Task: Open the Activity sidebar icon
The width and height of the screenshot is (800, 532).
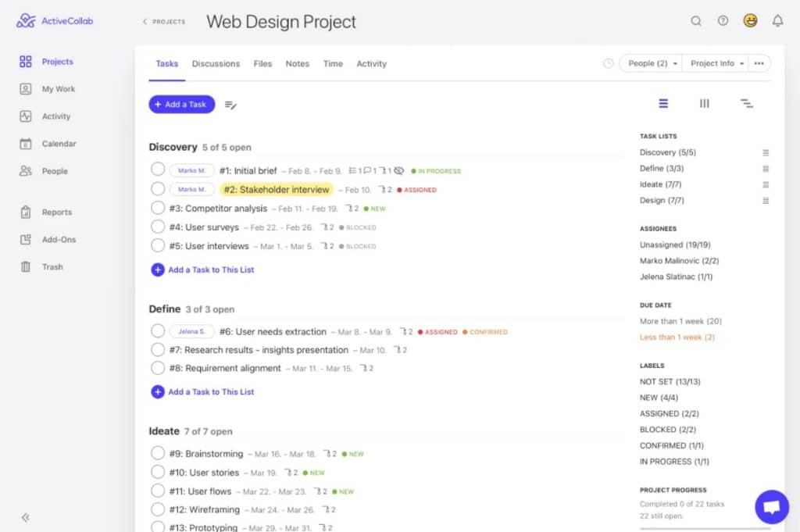Action: point(26,116)
